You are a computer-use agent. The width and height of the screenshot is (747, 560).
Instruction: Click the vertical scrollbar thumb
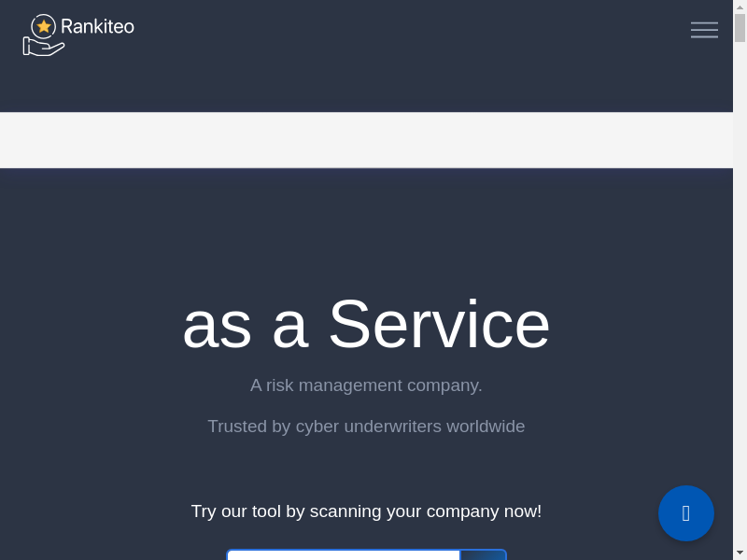[740, 28]
